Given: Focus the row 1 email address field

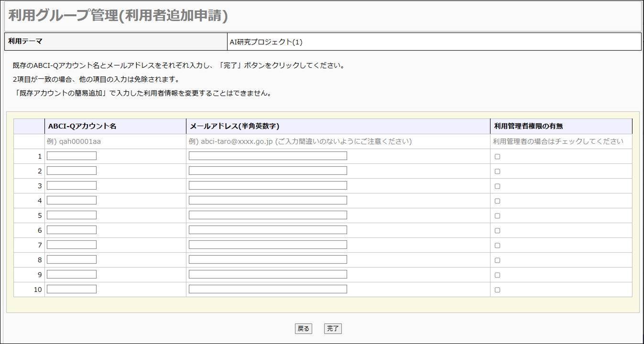Looking at the screenshot, I should (268, 156).
